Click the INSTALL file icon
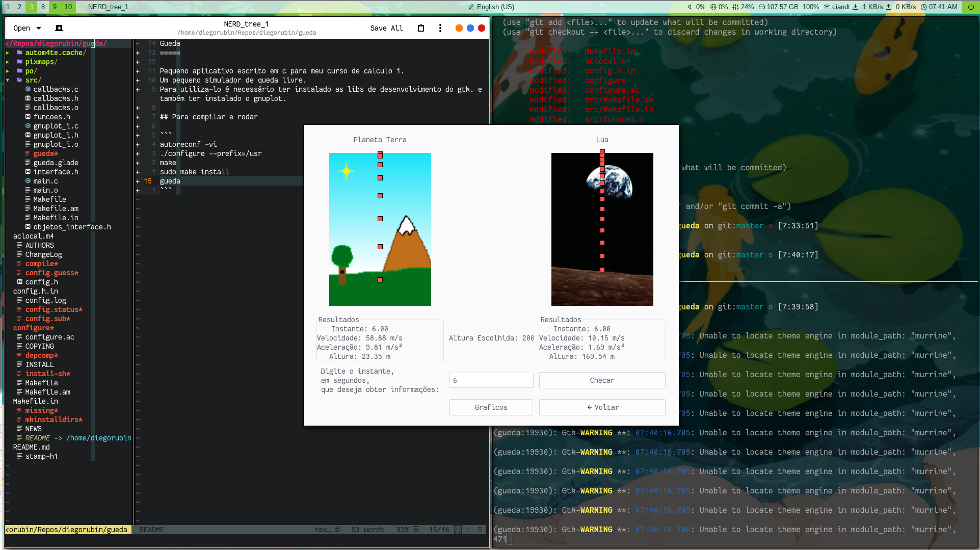The height and width of the screenshot is (550, 980). 20,364
